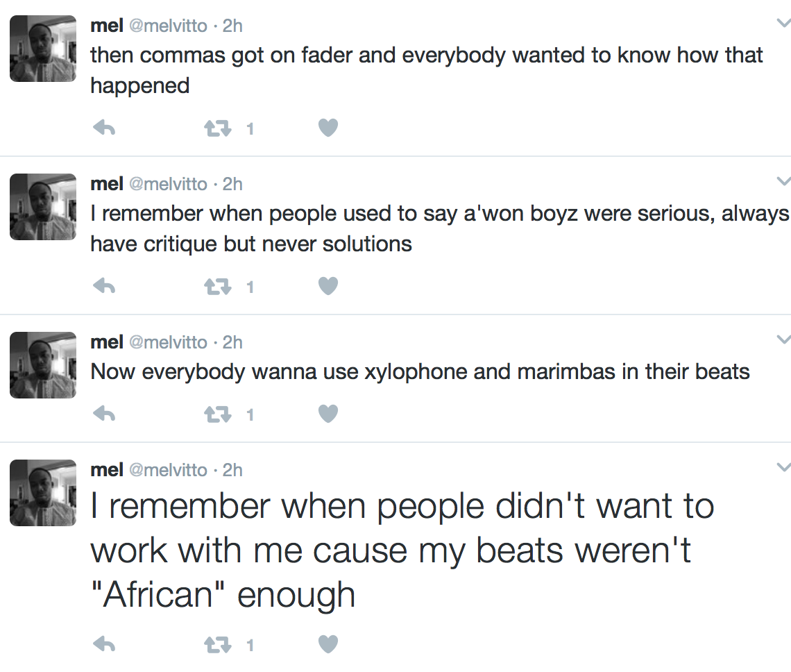Open the chevron menu on "African" enough tweet
Image resolution: width=791 pixels, height=672 pixels.
click(x=783, y=467)
